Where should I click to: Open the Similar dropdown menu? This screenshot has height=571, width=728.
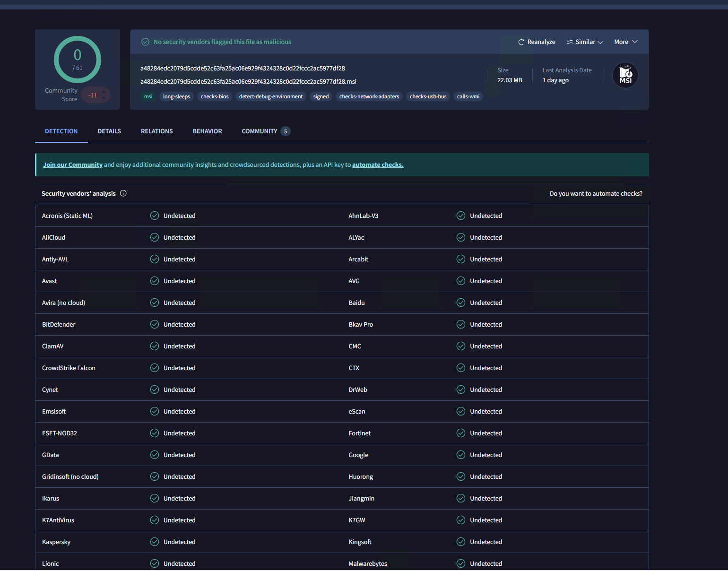tap(585, 42)
